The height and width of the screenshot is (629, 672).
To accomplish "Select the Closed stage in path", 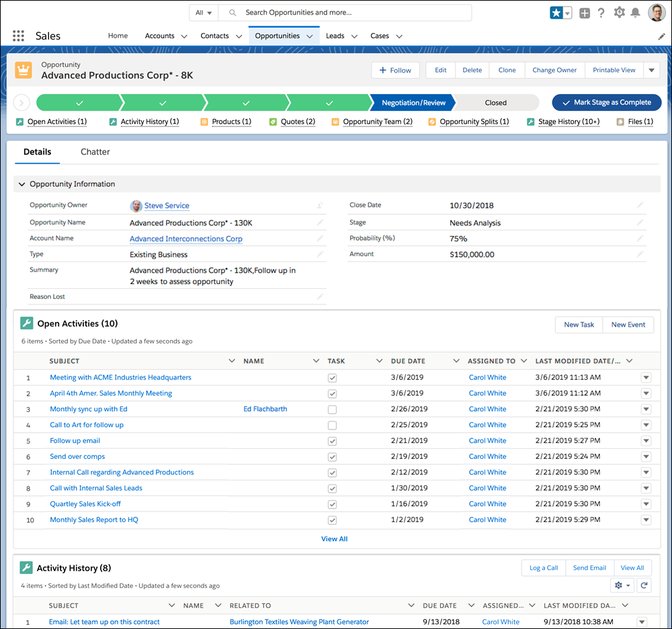I will 496,103.
